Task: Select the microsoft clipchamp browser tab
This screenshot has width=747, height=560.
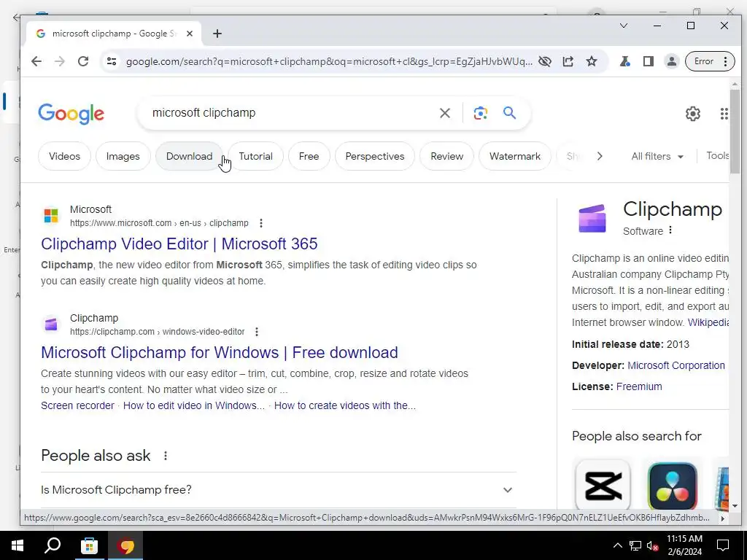Action: coord(115,34)
